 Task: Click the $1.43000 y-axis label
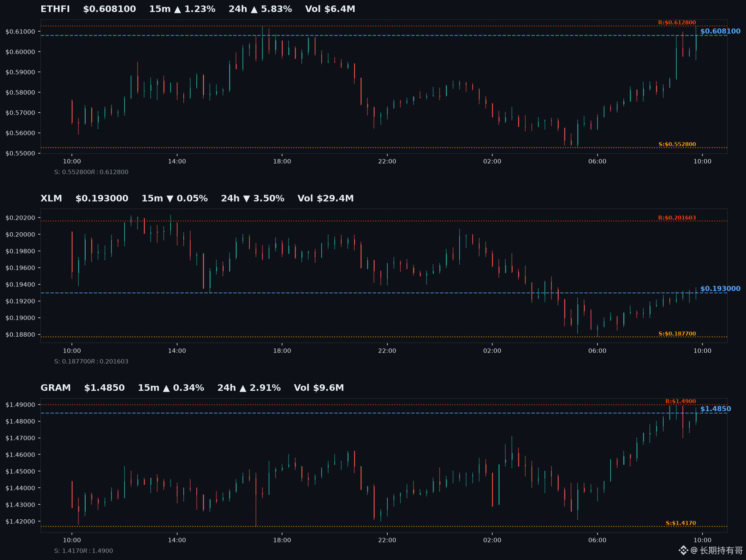pos(20,505)
